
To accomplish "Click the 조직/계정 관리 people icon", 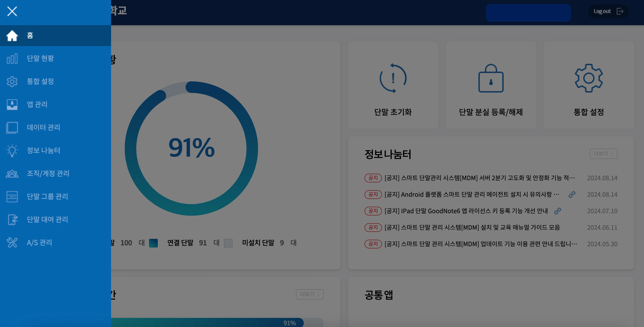I will pyautogui.click(x=12, y=174).
